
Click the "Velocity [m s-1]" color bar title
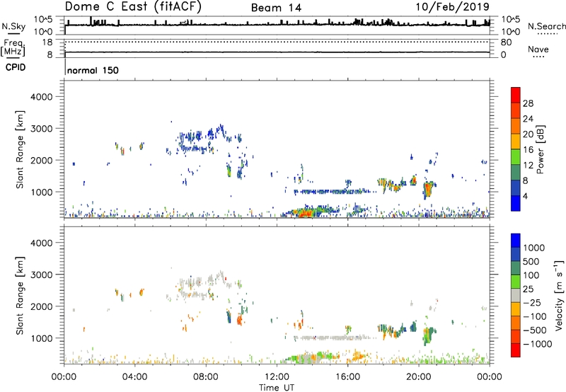[x=559, y=295]
